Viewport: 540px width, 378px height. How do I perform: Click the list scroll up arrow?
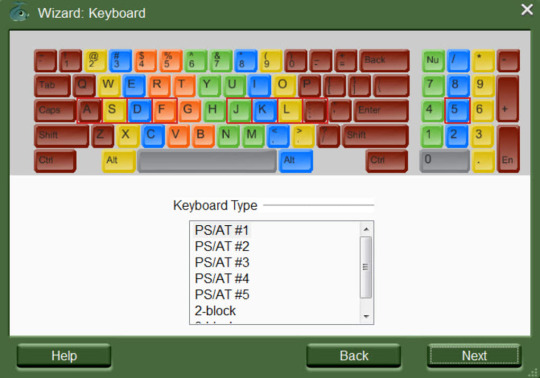[366, 229]
